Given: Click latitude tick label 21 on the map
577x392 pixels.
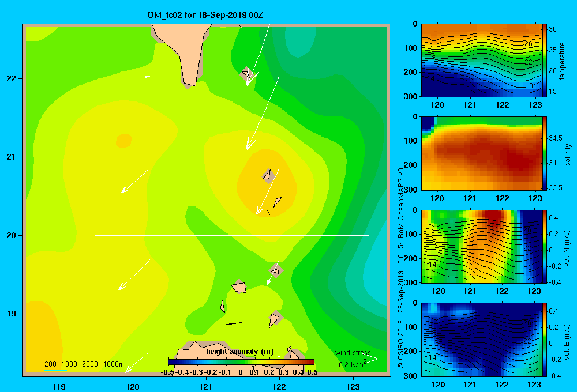Looking at the screenshot, I should click(x=11, y=157).
